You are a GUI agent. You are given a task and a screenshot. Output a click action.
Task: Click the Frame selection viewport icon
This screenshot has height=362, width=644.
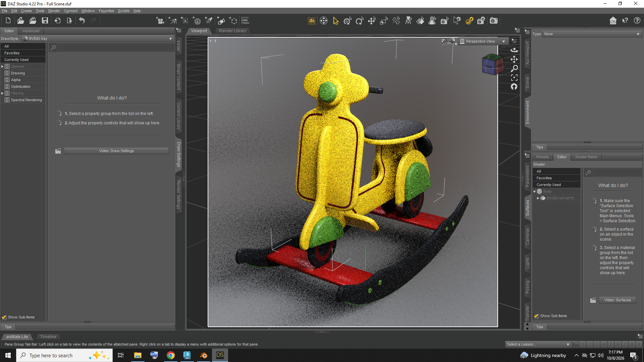click(x=514, y=77)
